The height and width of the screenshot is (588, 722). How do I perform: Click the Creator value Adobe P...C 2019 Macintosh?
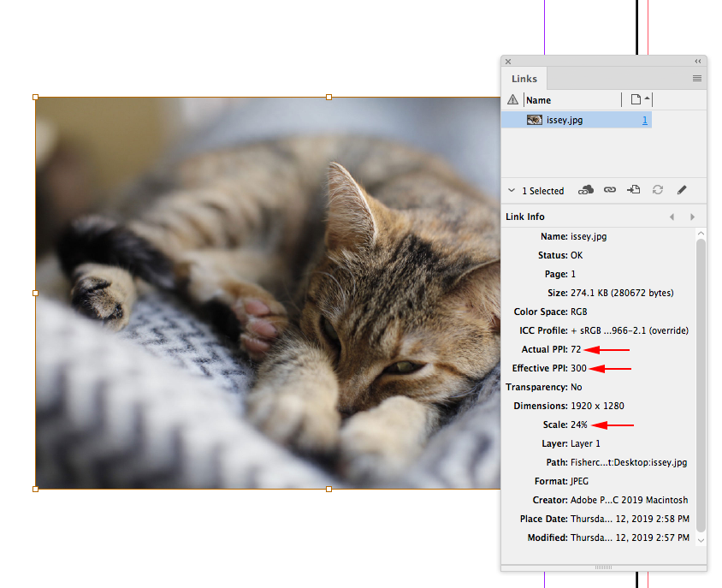(629, 501)
